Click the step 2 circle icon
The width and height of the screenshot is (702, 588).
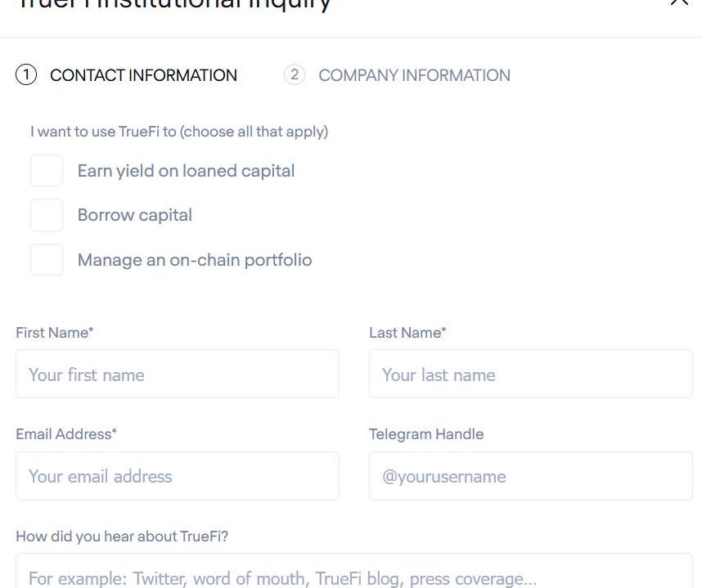click(295, 74)
